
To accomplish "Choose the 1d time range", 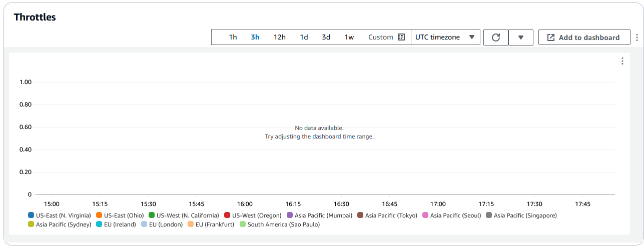I will coord(304,37).
